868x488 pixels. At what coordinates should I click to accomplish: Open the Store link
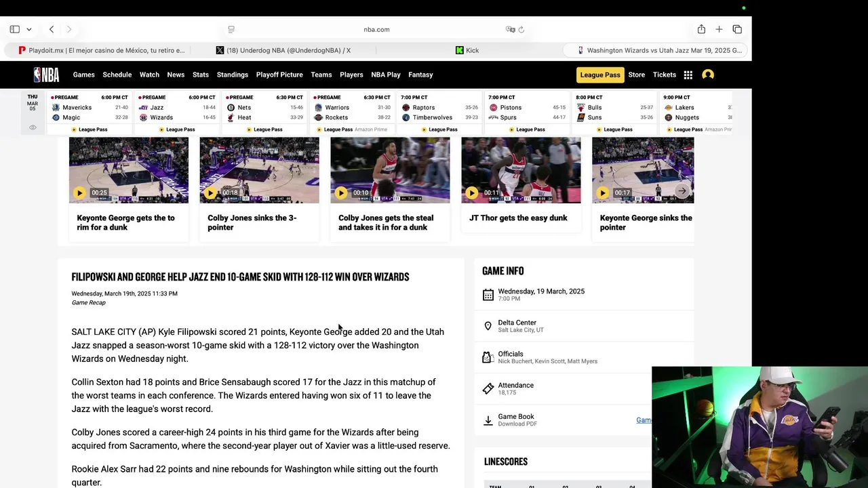point(637,75)
